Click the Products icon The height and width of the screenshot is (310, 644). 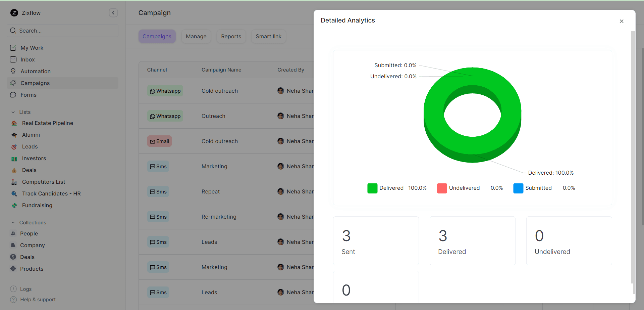pyautogui.click(x=13, y=269)
